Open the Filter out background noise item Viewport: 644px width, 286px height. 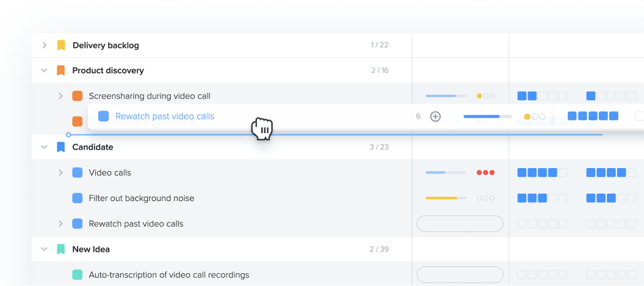pos(141,198)
